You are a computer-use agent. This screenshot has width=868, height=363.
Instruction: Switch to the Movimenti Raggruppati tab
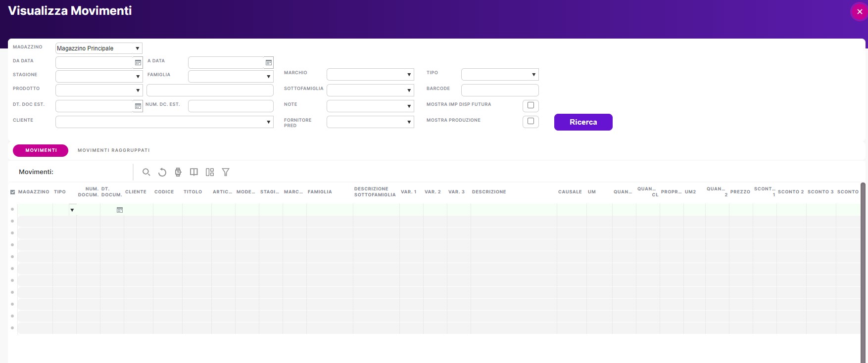pyautogui.click(x=113, y=150)
